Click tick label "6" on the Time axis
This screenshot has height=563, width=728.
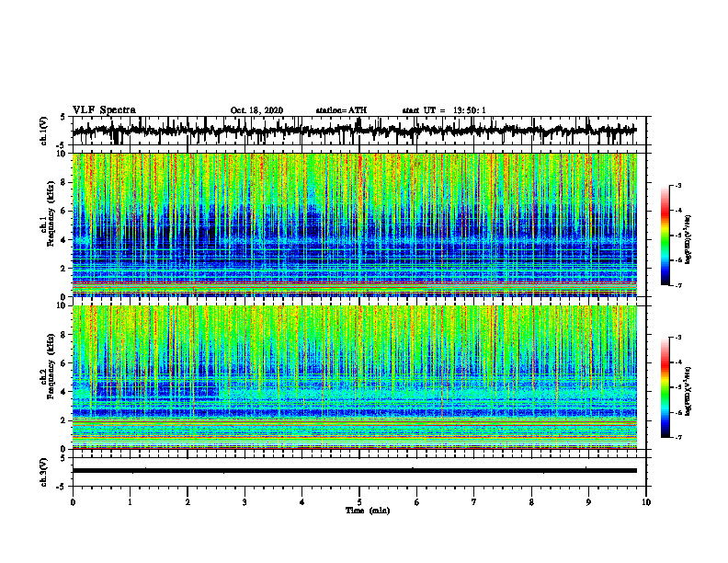pyautogui.click(x=417, y=502)
